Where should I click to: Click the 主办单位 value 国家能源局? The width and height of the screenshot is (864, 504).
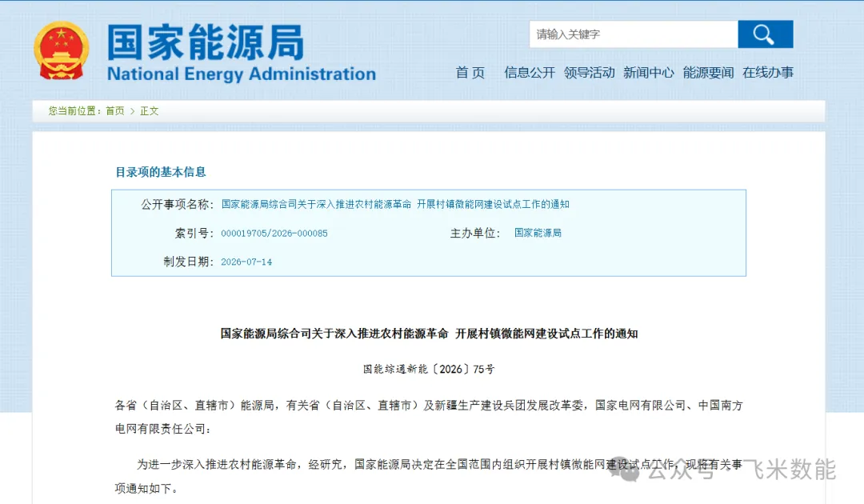coord(538,233)
